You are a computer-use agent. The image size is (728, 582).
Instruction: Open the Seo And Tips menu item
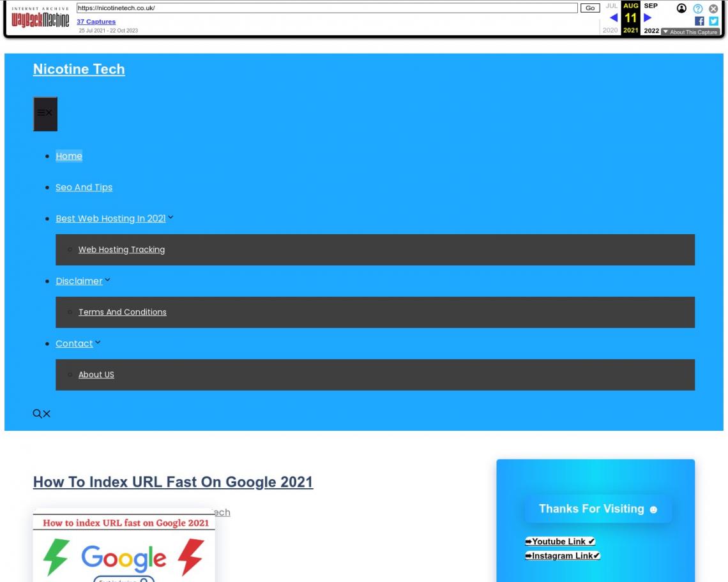(x=84, y=187)
